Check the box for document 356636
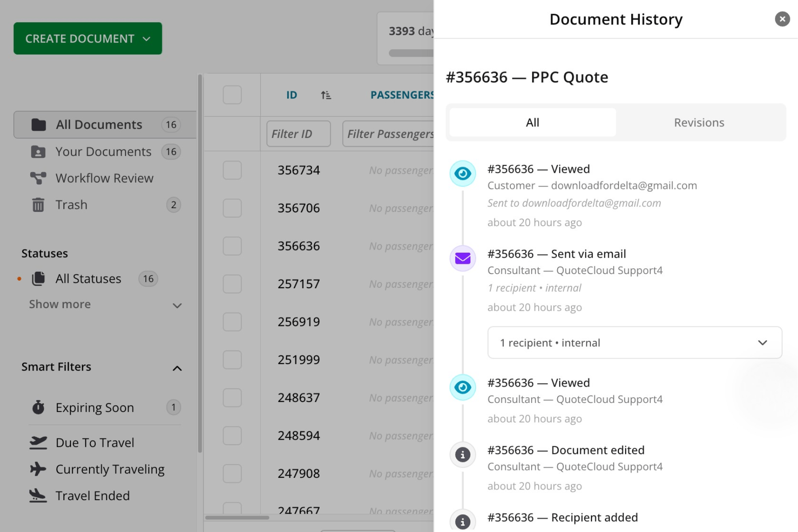This screenshot has width=798, height=532. point(232,246)
